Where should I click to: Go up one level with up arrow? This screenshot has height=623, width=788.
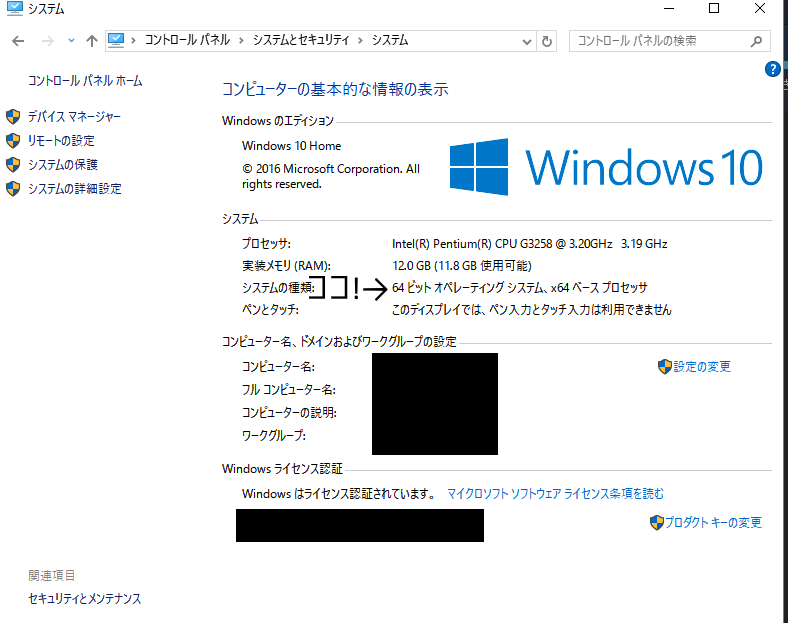point(91,41)
